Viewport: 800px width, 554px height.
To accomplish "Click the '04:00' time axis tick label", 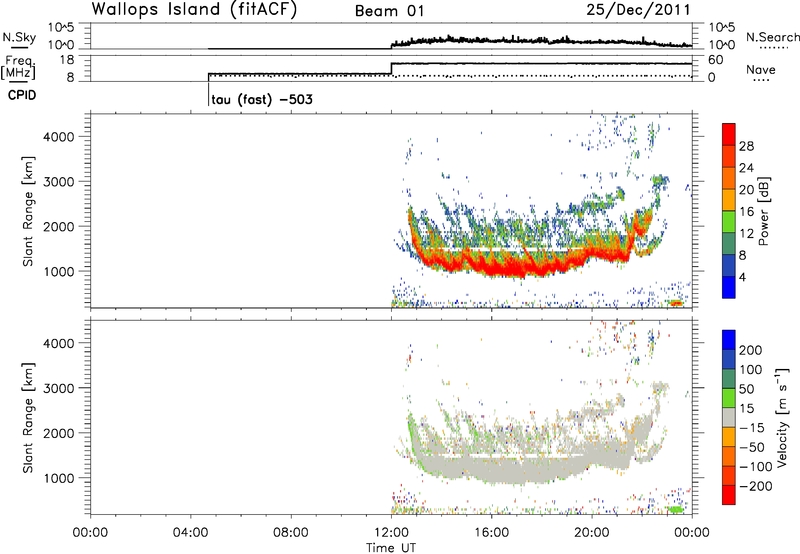I will (x=190, y=533).
